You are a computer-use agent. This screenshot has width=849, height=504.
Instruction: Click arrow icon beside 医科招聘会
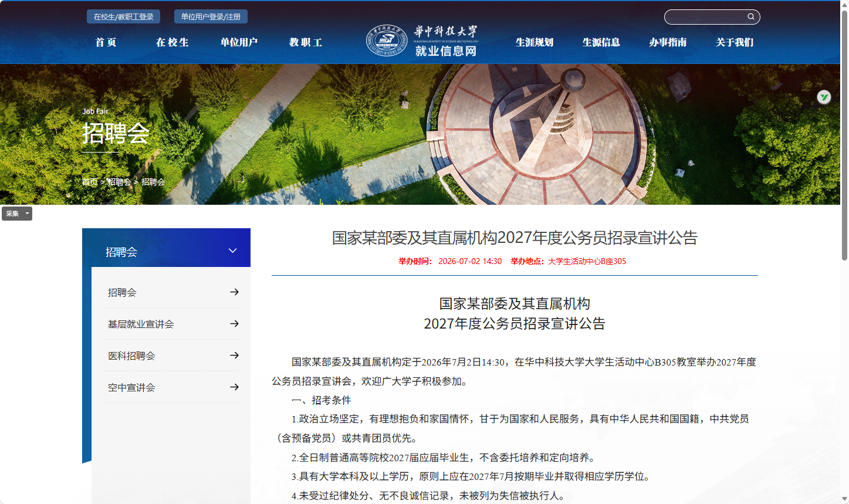tap(234, 356)
